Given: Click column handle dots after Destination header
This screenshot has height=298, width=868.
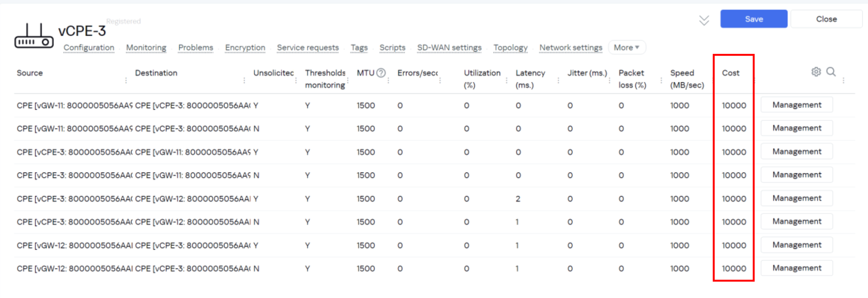Looking at the screenshot, I should click(x=244, y=80).
